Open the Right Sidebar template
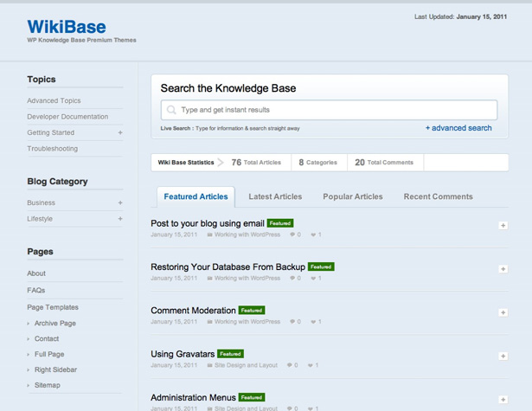 coord(55,369)
